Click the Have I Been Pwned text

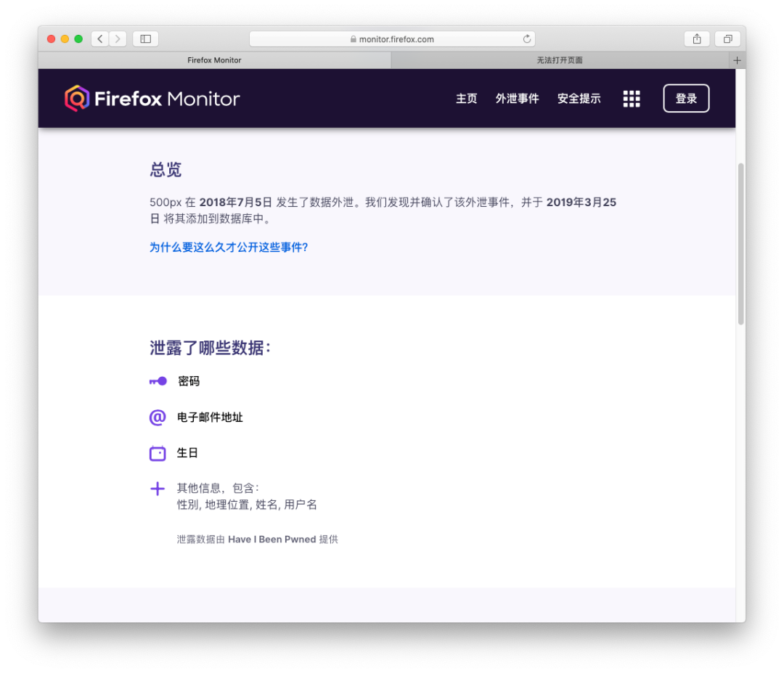(272, 539)
